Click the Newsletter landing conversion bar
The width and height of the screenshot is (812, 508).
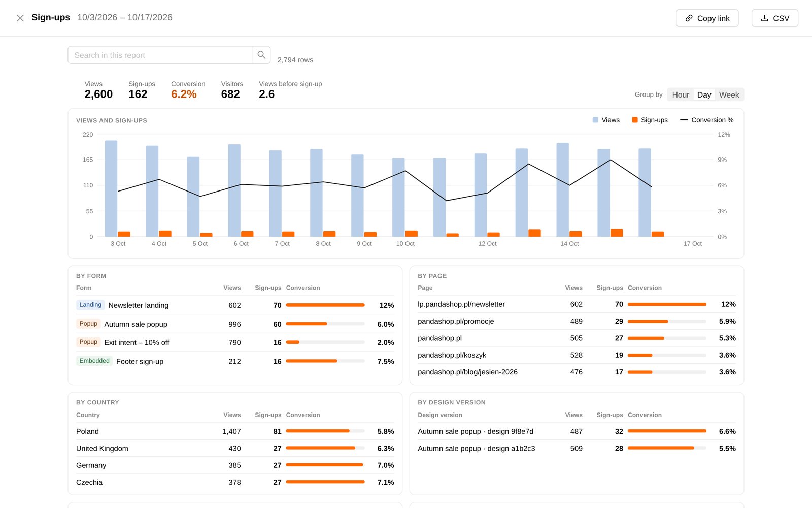pyautogui.click(x=325, y=305)
